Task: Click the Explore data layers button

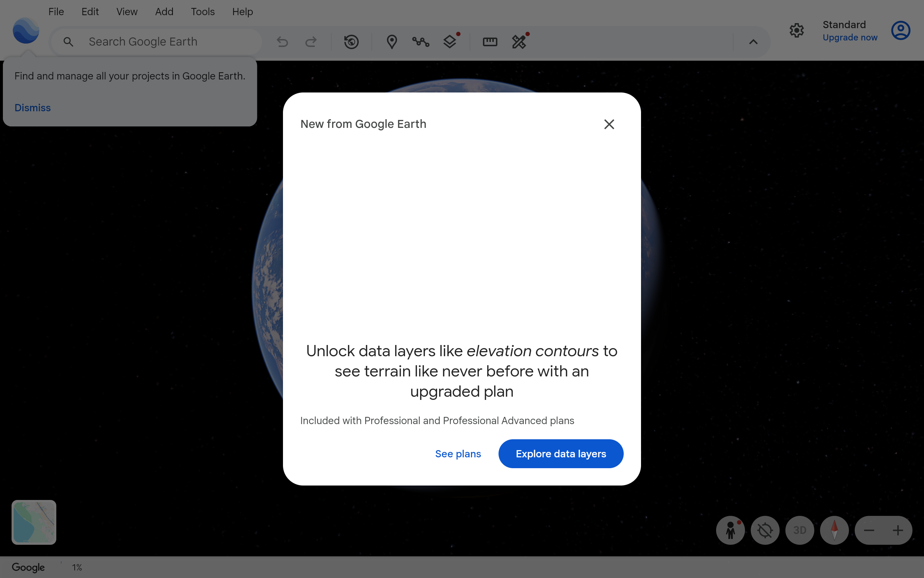Action: tap(561, 454)
